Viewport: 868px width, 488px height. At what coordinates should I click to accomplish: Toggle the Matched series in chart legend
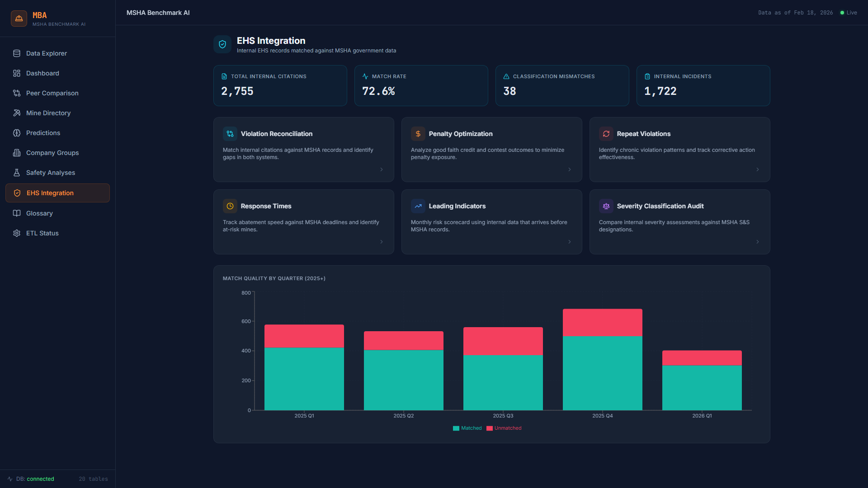467,428
